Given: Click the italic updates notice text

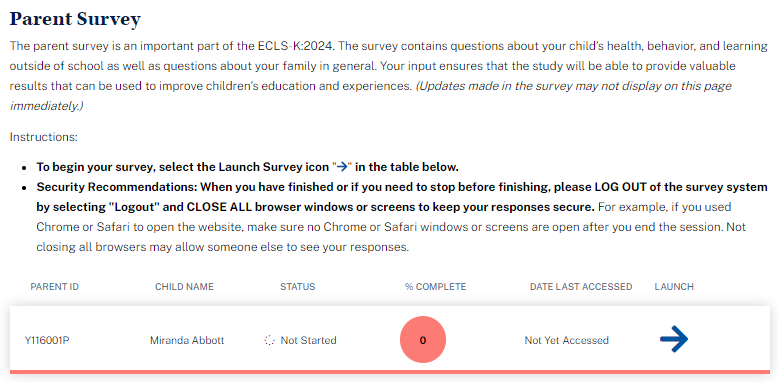Looking at the screenshot, I should (371, 96).
